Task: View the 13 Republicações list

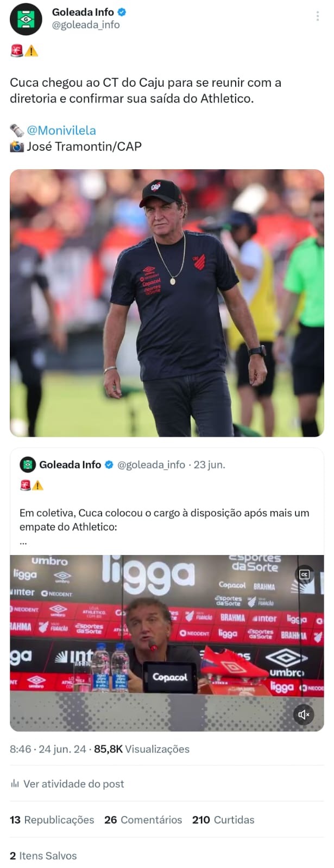Action: [x=52, y=820]
